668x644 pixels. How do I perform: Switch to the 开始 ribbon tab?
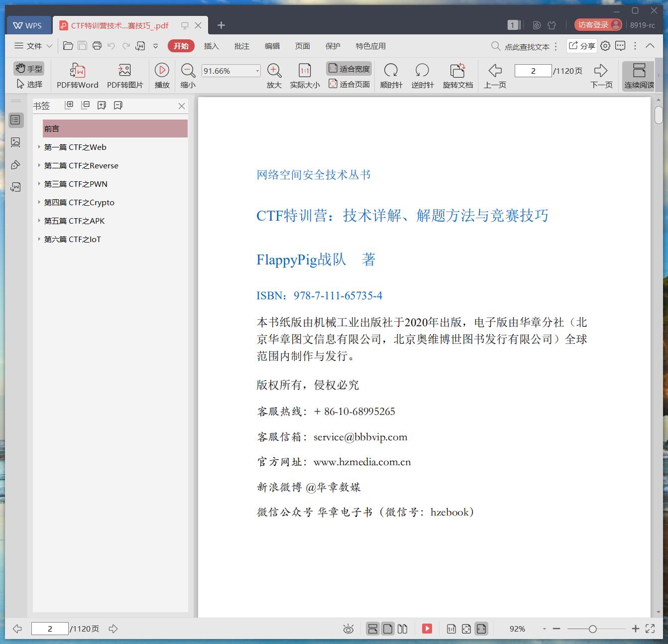click(181, 46)
